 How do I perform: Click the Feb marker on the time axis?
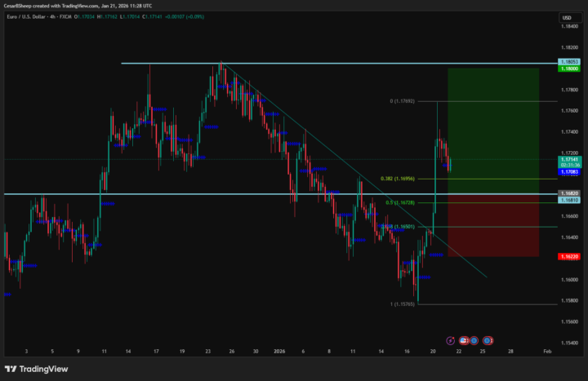point(547,352)
